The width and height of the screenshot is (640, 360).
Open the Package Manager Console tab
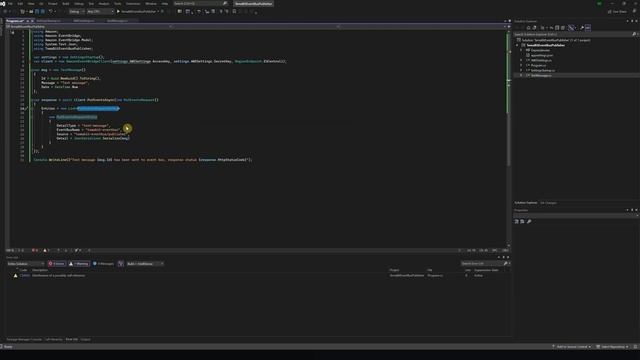click(24, 340)
